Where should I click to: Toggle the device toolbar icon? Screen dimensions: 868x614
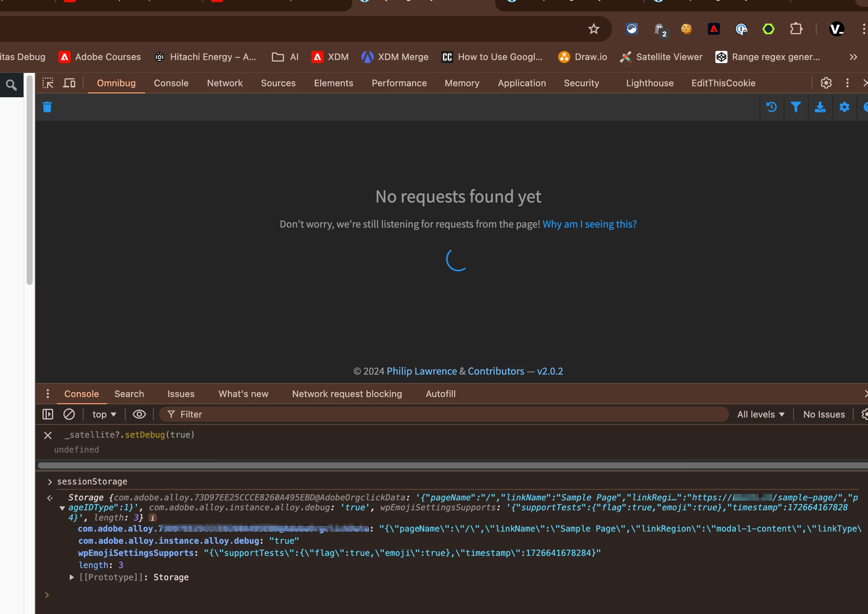[69, 83]
